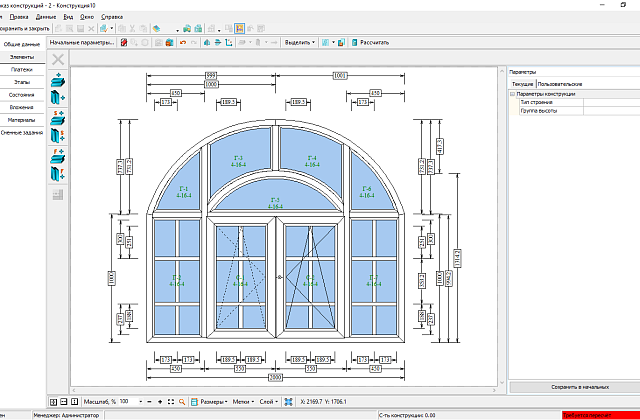640x420 pixels.
Task: Collapse the Параметры конструкции group
Action: (513, 94)
